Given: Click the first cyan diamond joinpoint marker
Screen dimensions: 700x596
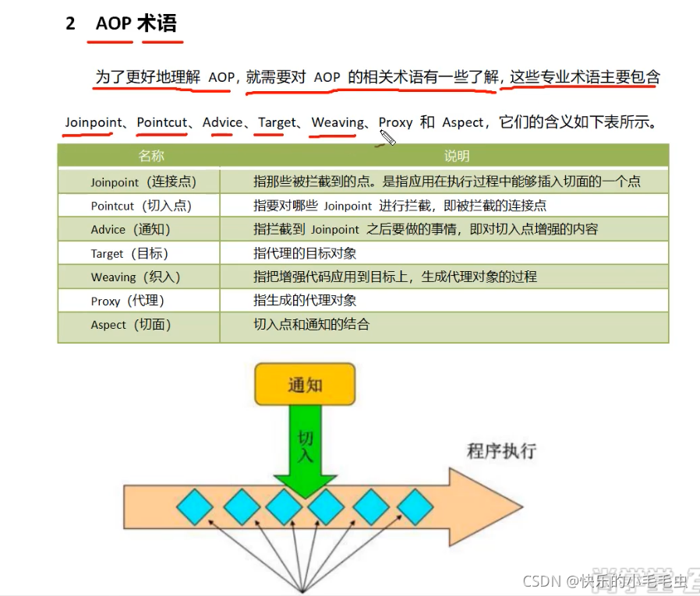Looking at the screenshot, I should (x=193, y=506).
